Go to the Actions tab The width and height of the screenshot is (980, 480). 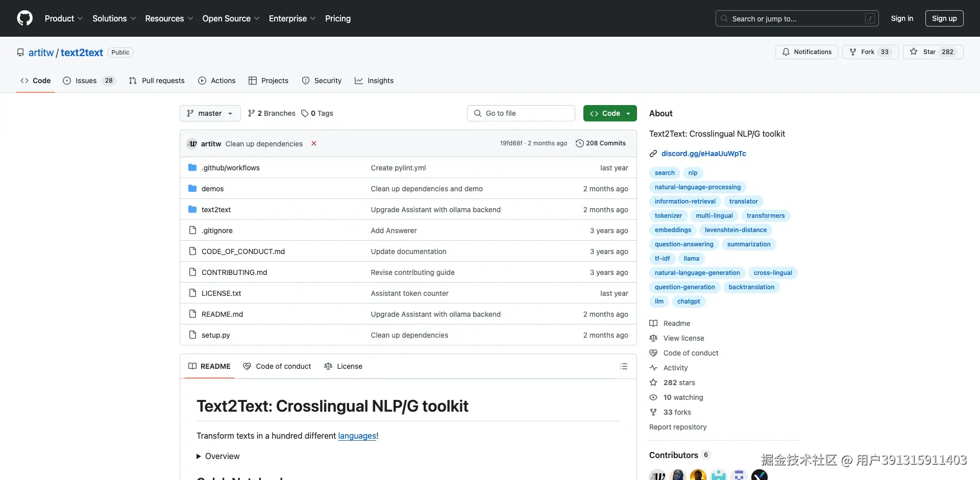click(217, 81)
